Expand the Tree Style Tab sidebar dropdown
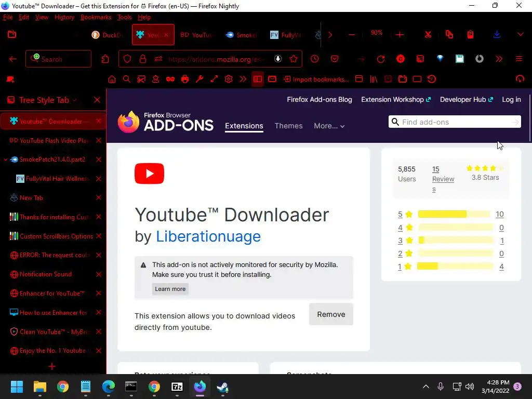Screen dimensions: 532x399 pos(74,100)
